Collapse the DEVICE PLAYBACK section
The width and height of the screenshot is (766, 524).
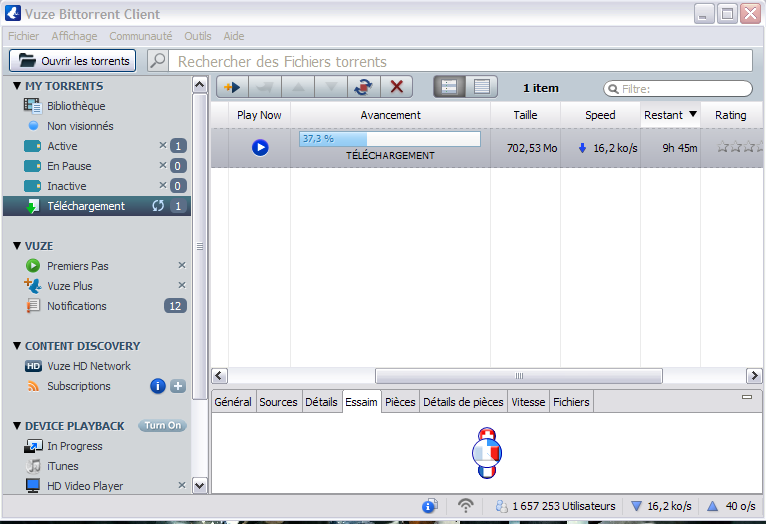tap(17, 426)
